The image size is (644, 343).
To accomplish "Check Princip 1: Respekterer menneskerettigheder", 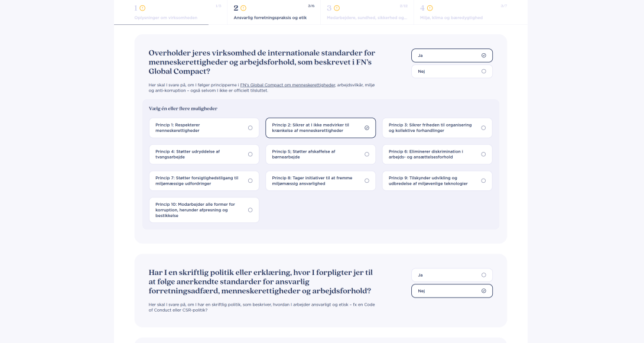I will [x=204, y=128].
